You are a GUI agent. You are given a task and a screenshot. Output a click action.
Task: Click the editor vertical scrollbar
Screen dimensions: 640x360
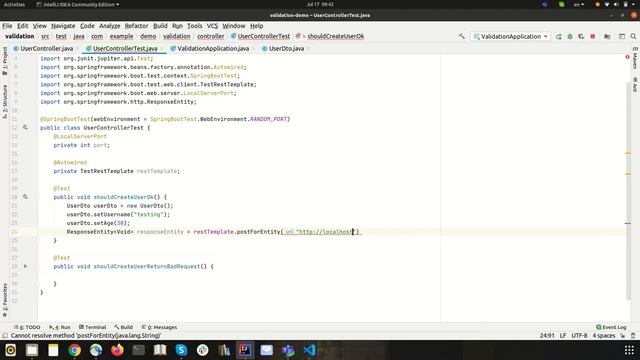(628, 192)
